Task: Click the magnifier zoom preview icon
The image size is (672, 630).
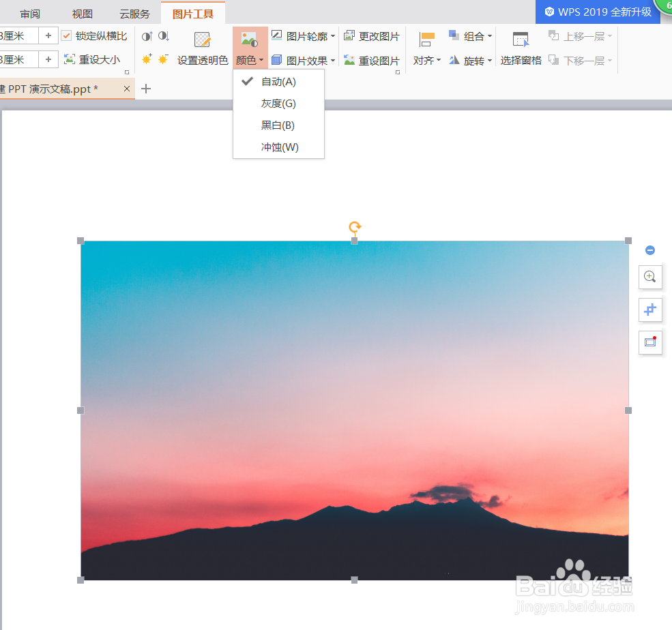Action: pos(650,277)
